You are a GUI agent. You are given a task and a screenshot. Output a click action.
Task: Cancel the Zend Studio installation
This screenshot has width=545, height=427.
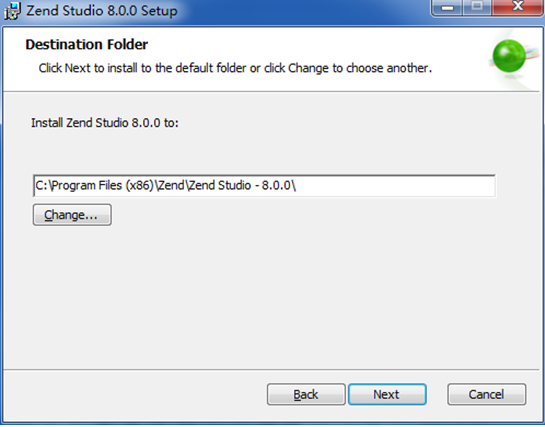click(487, 394)
